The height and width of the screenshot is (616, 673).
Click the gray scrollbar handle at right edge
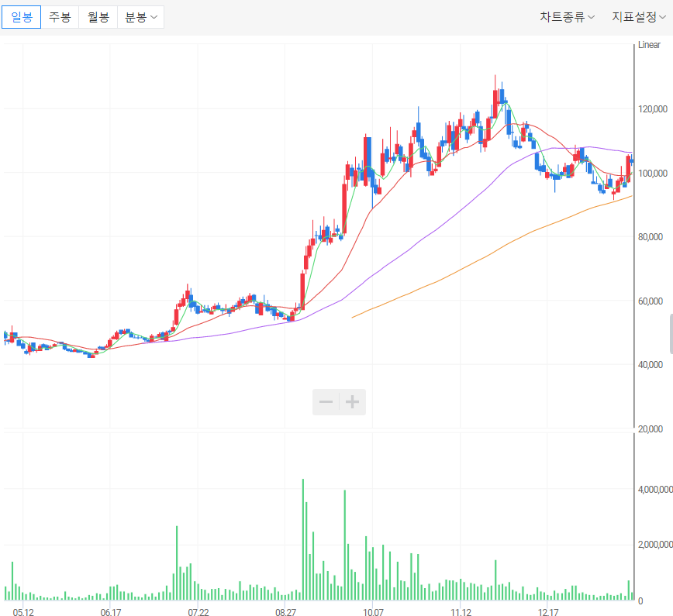671,334
